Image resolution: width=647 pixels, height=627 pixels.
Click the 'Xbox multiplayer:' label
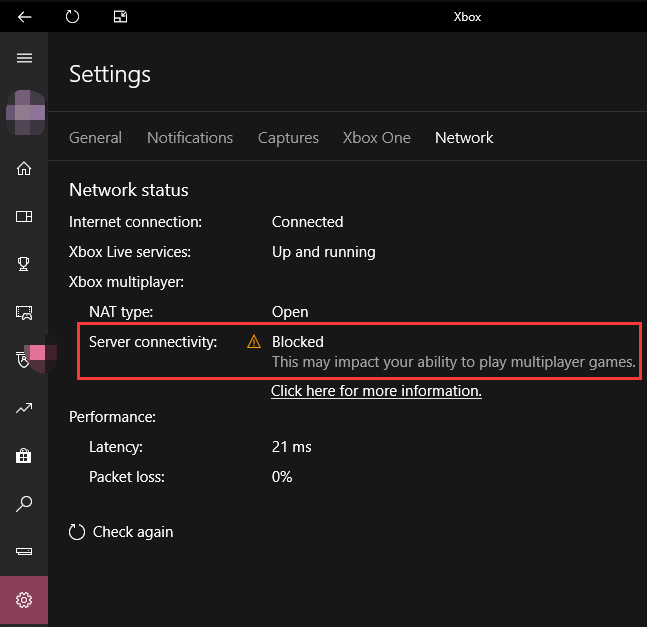point(126,282)
